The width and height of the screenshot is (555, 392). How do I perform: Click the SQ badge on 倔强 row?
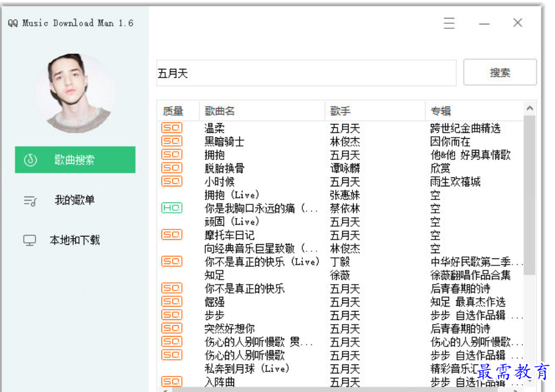tap(172, 301)
